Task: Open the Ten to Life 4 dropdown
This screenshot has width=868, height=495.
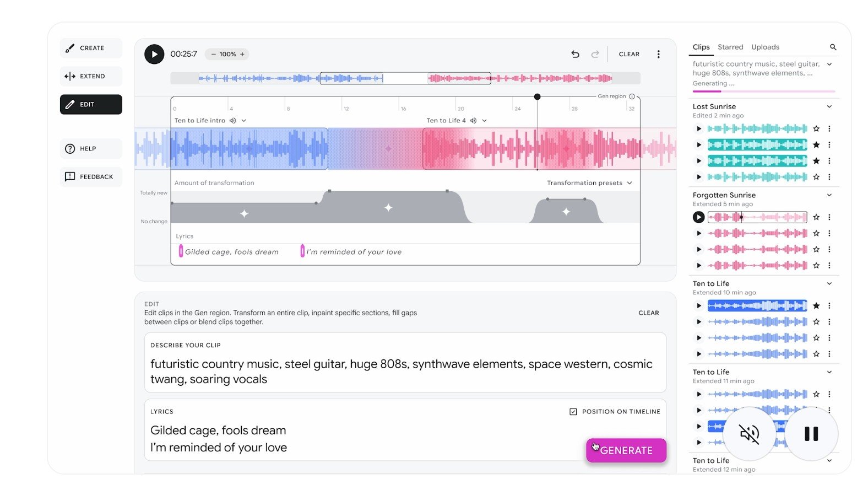Action: click(485, 120)
